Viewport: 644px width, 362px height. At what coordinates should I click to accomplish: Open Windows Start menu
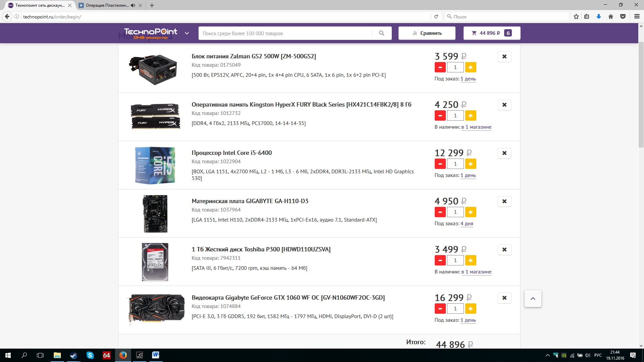coord(8,355)
